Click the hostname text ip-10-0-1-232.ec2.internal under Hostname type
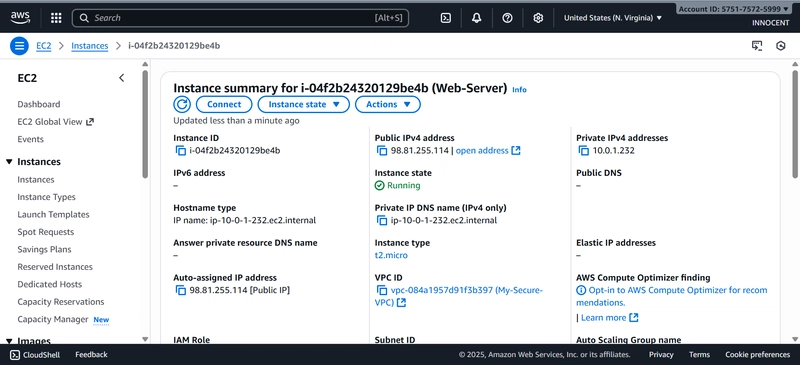This screenshot has width=800, height=365. pos(262,221)
